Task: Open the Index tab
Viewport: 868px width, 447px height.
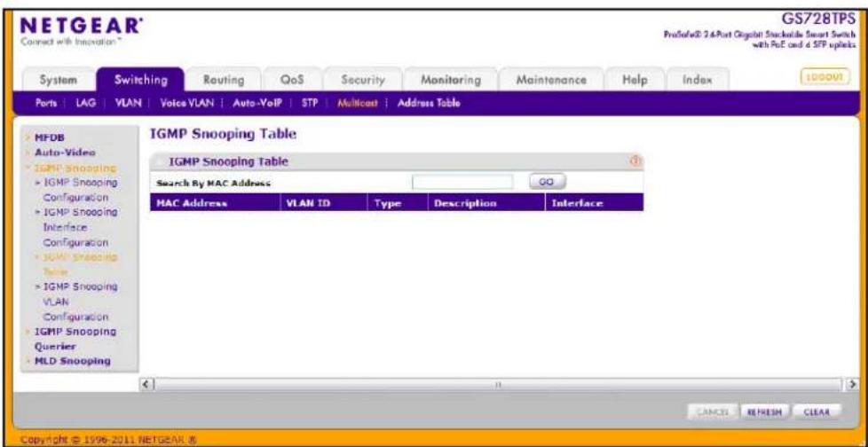Action: [697, 80]
